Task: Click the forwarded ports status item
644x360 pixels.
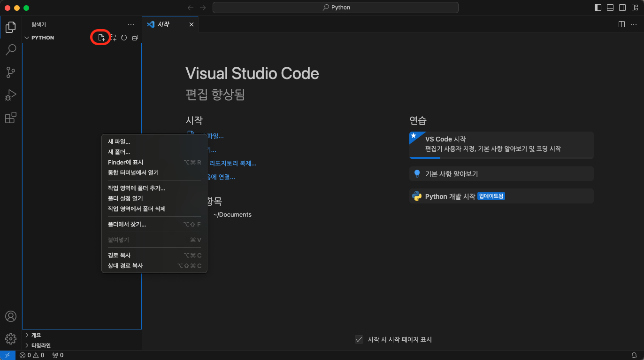Action: (58, 355)
